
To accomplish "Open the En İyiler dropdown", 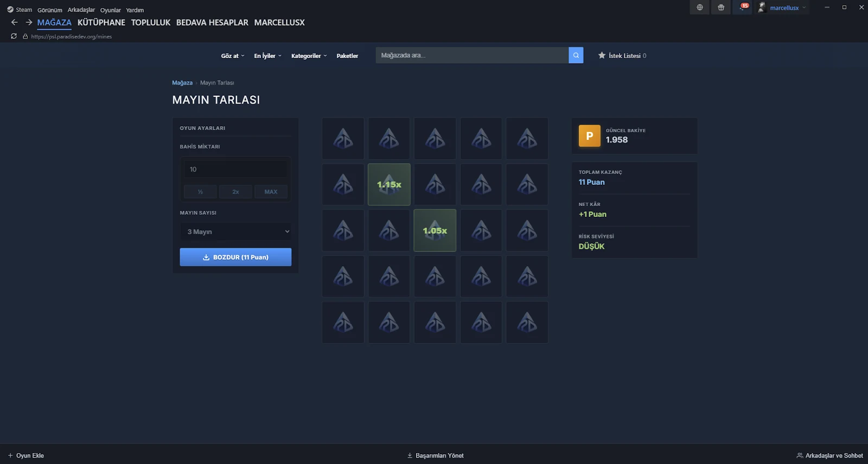I will coord(268,56).
